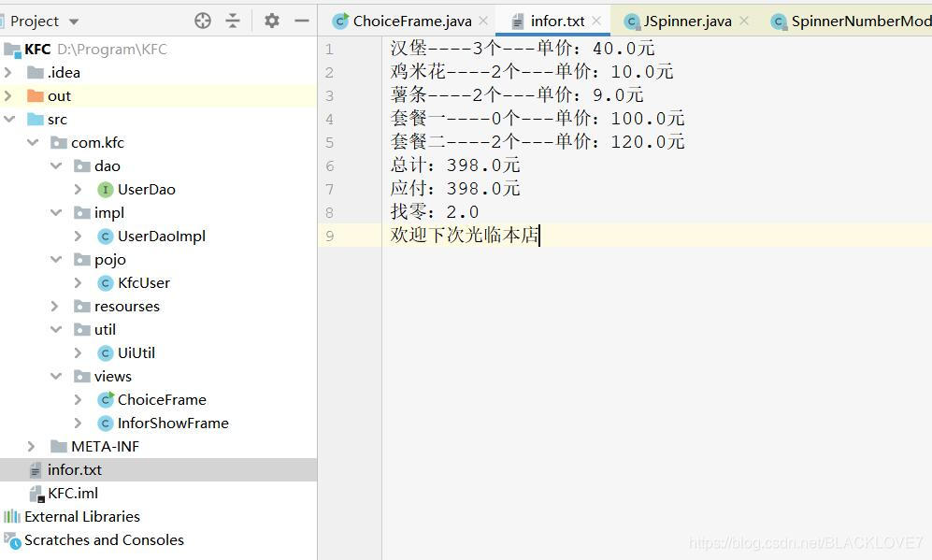Select the KfcUser class icon

pos(106,283)
